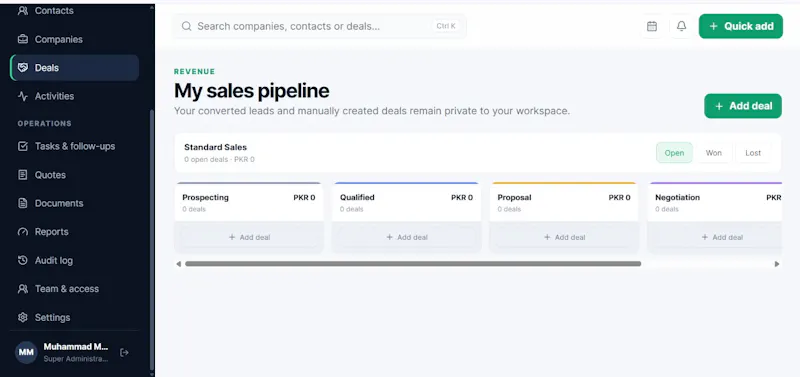Click the Quick add button
Image resolution: width=800 pixels, height=377 pixels.
click(740, 26)
